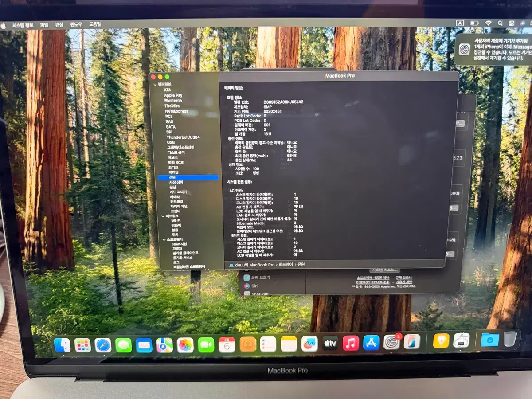Open iPhone Mirroring in the Dock
The height and width of the screenshot is (399, 532).
412,341
